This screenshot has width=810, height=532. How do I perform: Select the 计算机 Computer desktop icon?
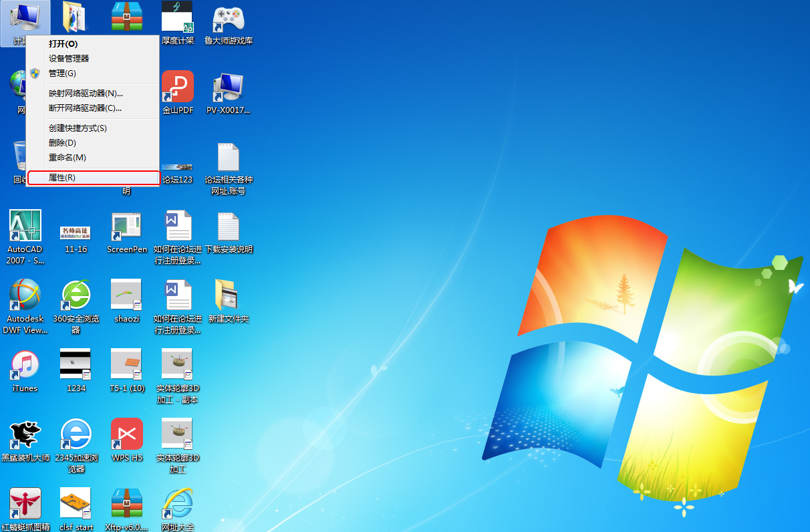click(25, 19)
